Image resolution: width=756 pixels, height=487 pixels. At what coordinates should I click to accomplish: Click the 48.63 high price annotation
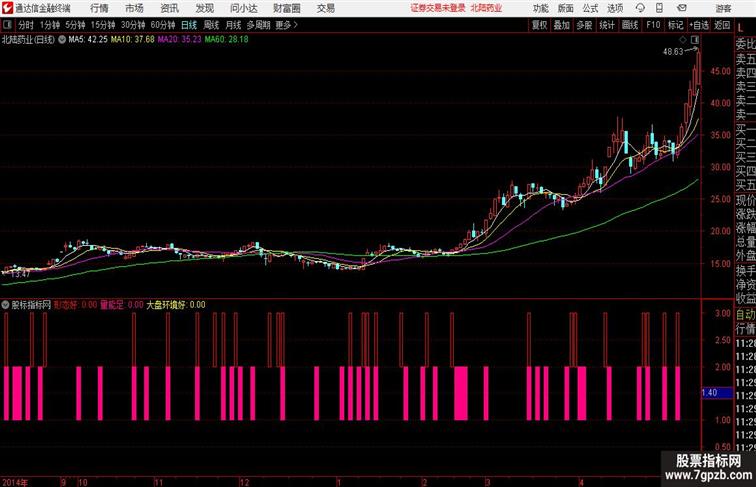[x=673, y=51]
